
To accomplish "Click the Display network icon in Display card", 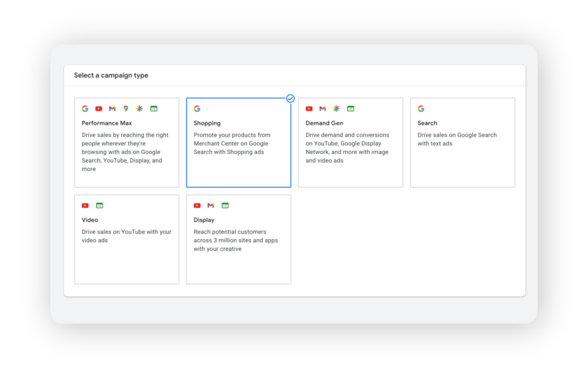I will [x=225, y=205].
